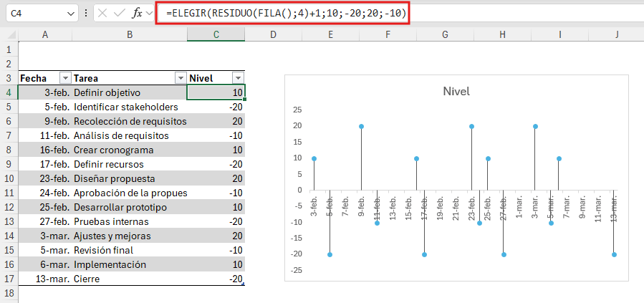Select column B header
This screenshot has width=644, height=303.
click(130, 35)
